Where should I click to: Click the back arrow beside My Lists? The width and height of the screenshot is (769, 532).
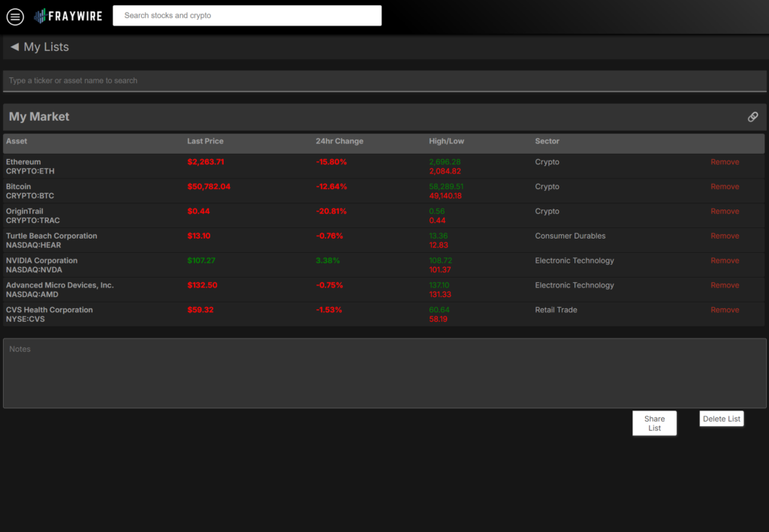coord(15,47)
